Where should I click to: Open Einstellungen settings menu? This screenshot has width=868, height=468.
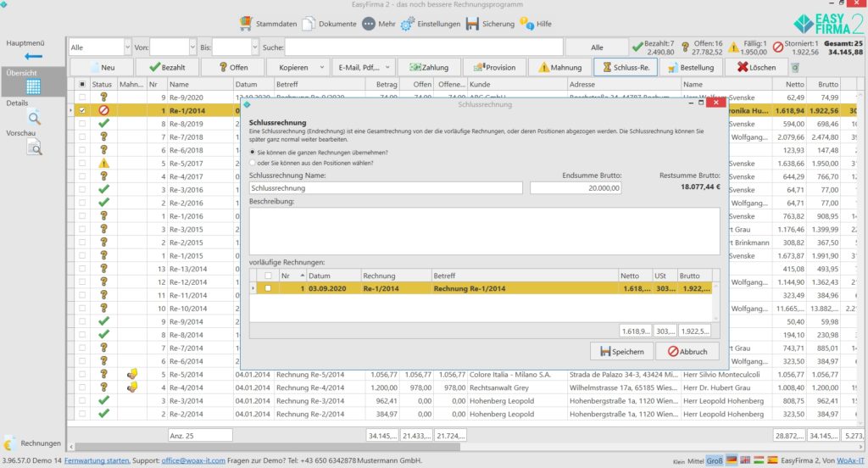coord(431,24)
